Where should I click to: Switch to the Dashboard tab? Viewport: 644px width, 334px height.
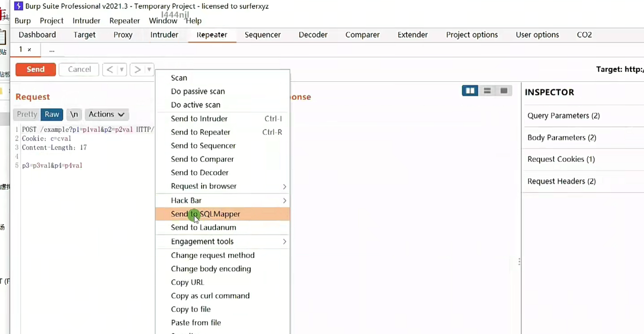click(x=37, y=35)
